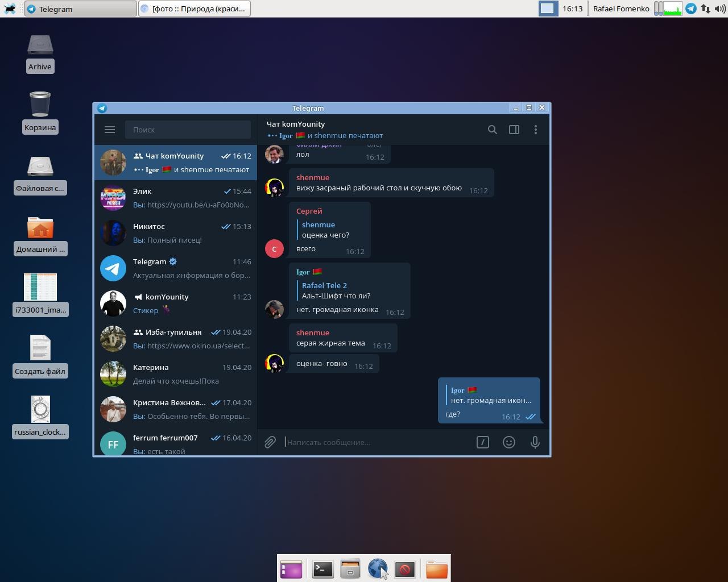Click shenmue name above серая жирная тема
Image resolution: width=728 pixels, height=582 pixels.
click(x=313, y=332)
